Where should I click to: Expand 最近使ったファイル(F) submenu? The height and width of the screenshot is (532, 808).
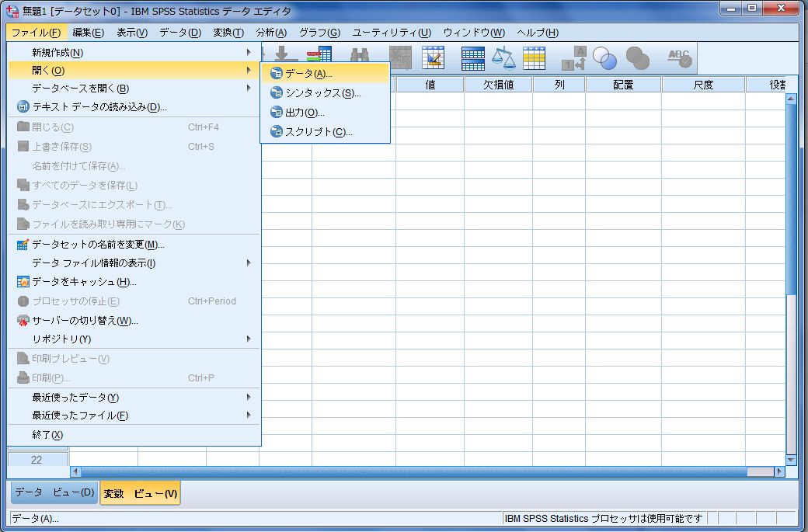click(x=134, y=415)
